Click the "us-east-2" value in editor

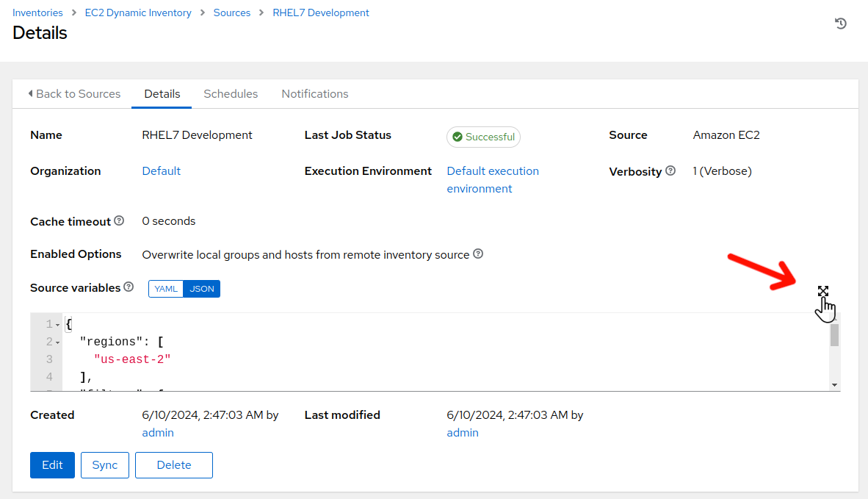point(132,359)
